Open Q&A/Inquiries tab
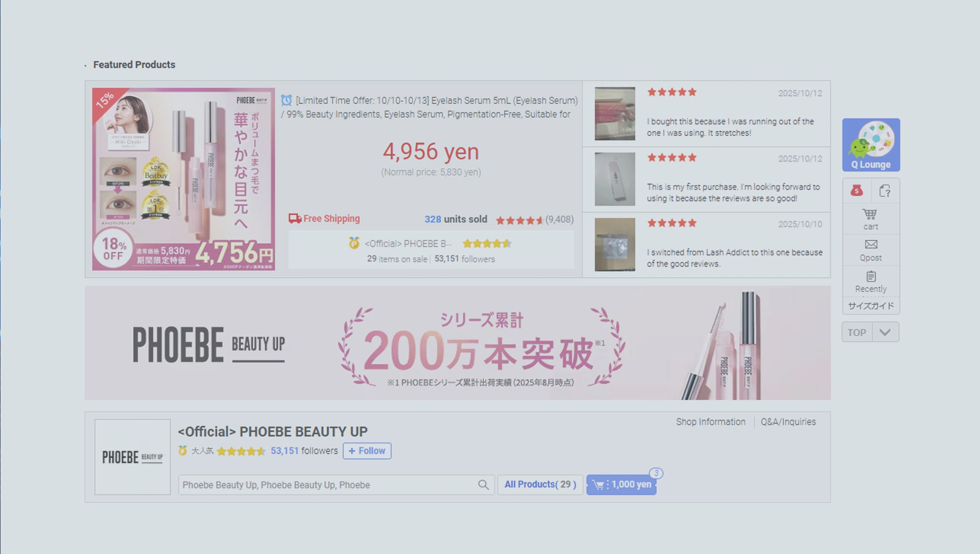Image resolution: width=980 pixels, height=554 pixels. (x=788, y=422)
